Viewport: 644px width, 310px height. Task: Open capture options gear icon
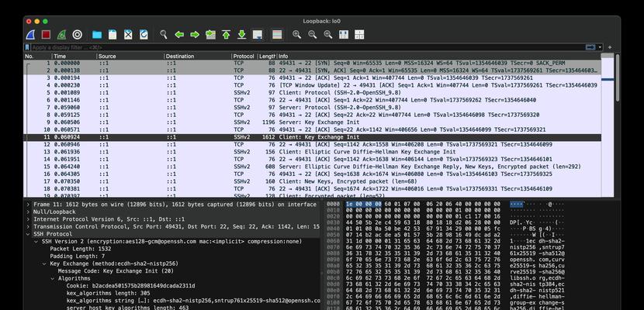tap(78, 35)
